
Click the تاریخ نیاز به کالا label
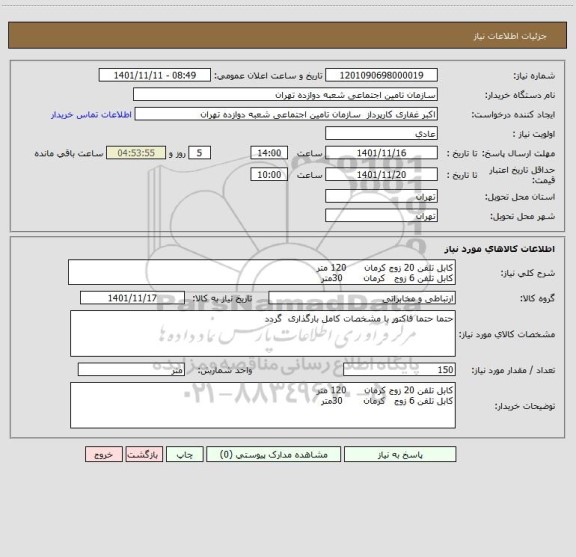(x=222, y=298)
